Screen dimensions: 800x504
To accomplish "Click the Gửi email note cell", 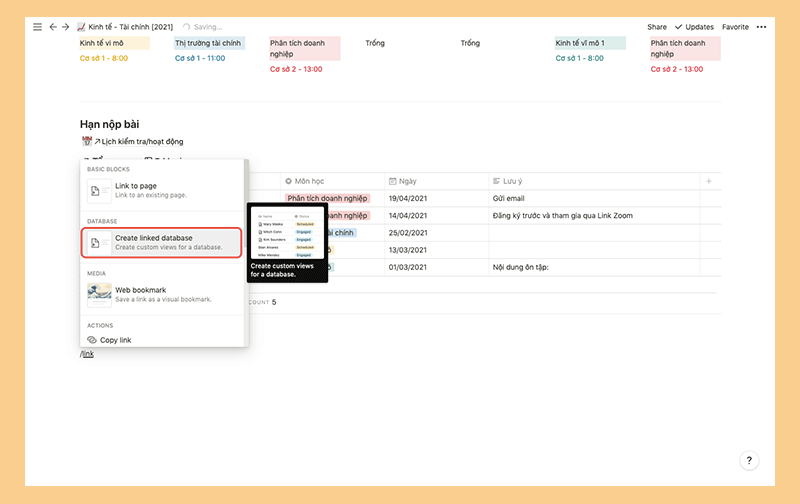I will pyautogui.click(x=594, y=198).
